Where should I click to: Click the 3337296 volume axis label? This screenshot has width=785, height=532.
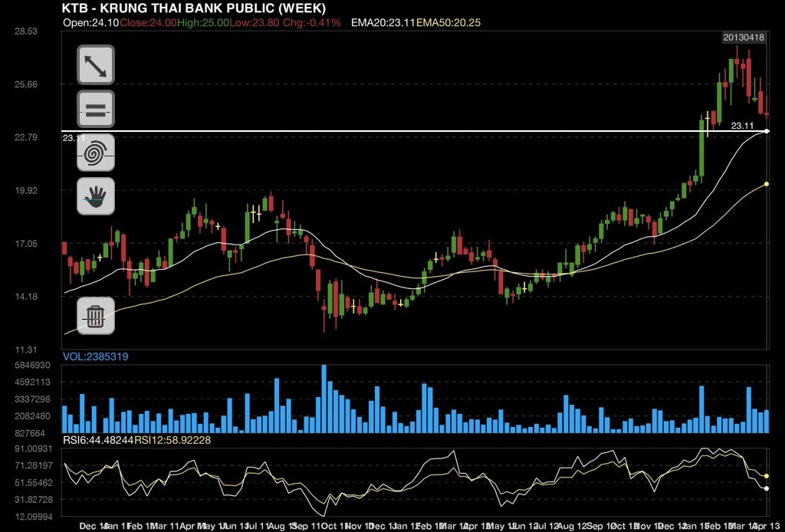point(32,399)
